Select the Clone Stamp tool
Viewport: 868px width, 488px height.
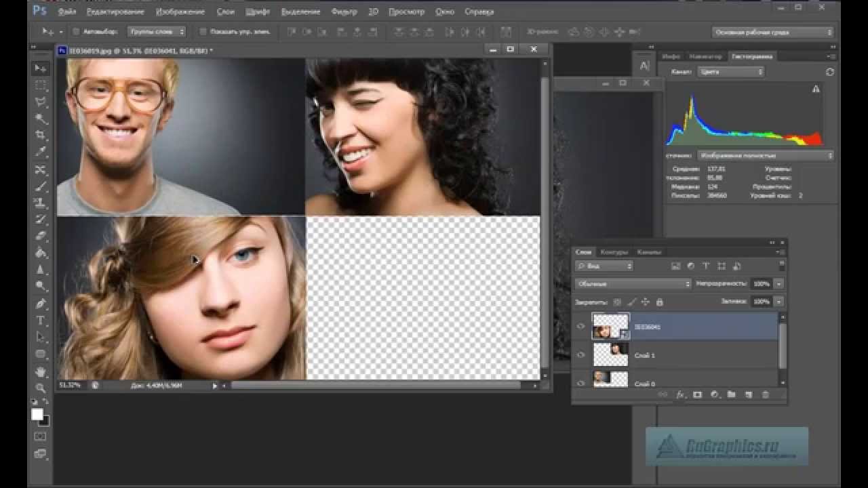[x=41, y=203]
